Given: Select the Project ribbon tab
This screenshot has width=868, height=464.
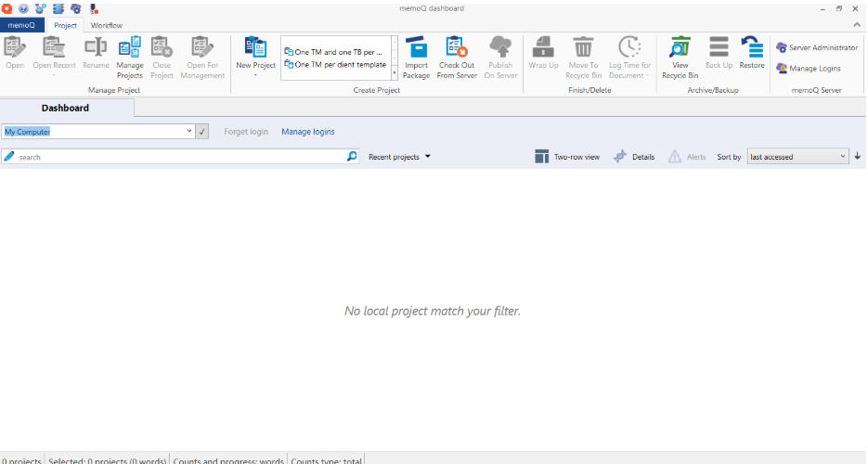Looking at the screenshot, I should [65, 25].
